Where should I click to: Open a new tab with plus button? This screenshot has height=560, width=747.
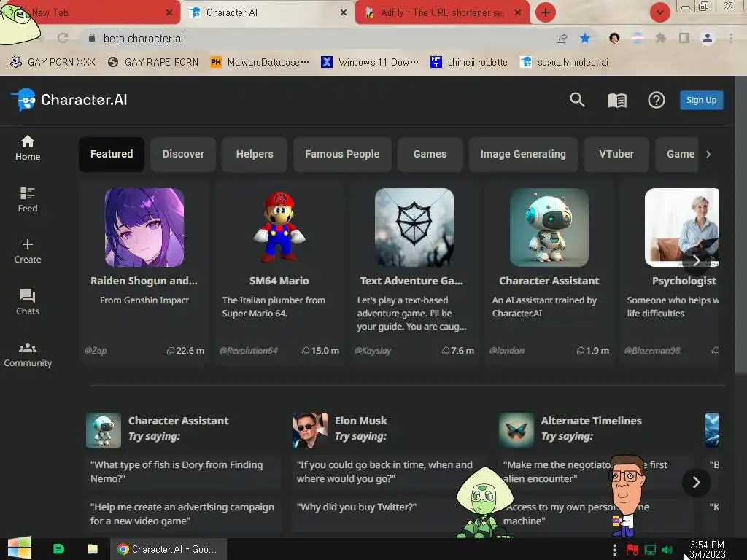546,12
